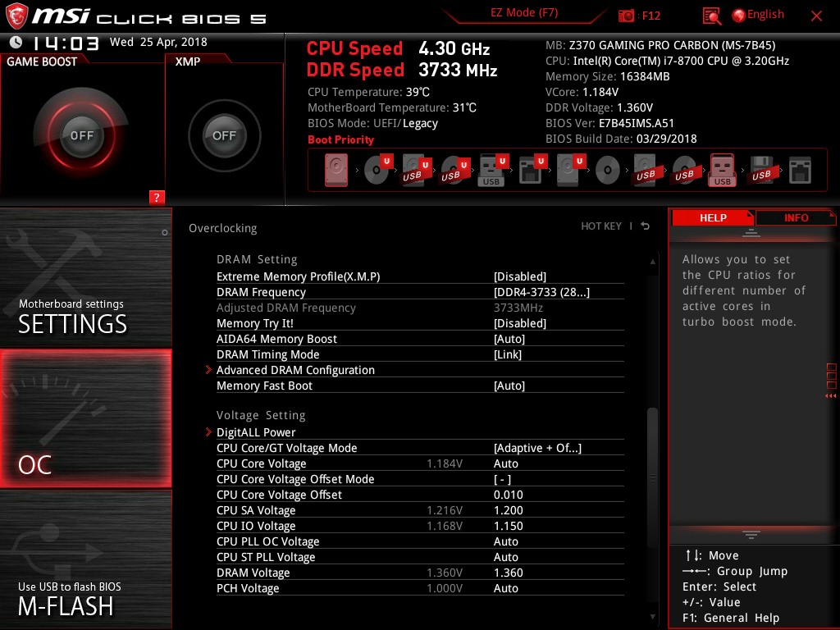The width and height of the screenshot is (840, 630).
Task: Edit CPU Core Voltage Offset 0.010 value
Action: 509,495
